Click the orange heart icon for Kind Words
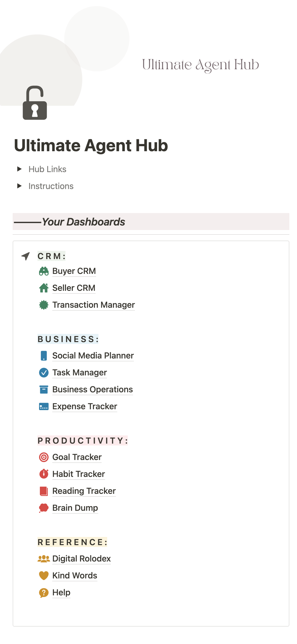297x644 pixels. (44, 576)
